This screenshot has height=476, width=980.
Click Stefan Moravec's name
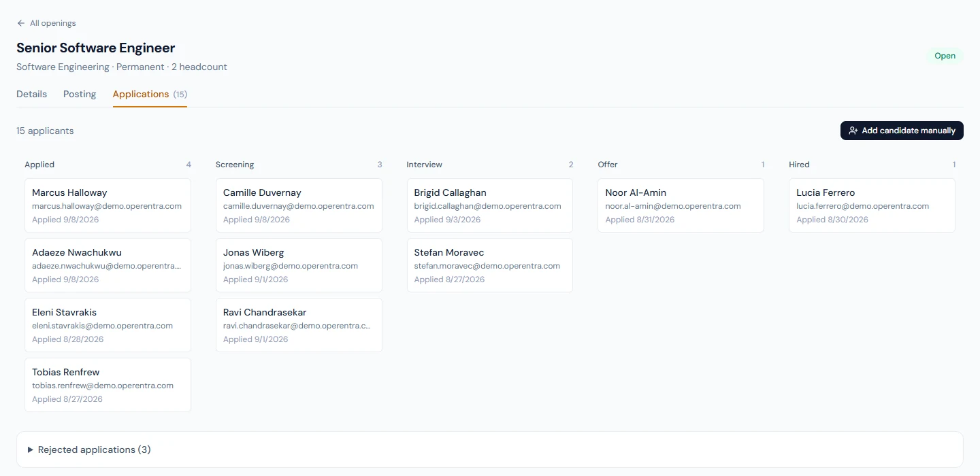pos(449,252)
